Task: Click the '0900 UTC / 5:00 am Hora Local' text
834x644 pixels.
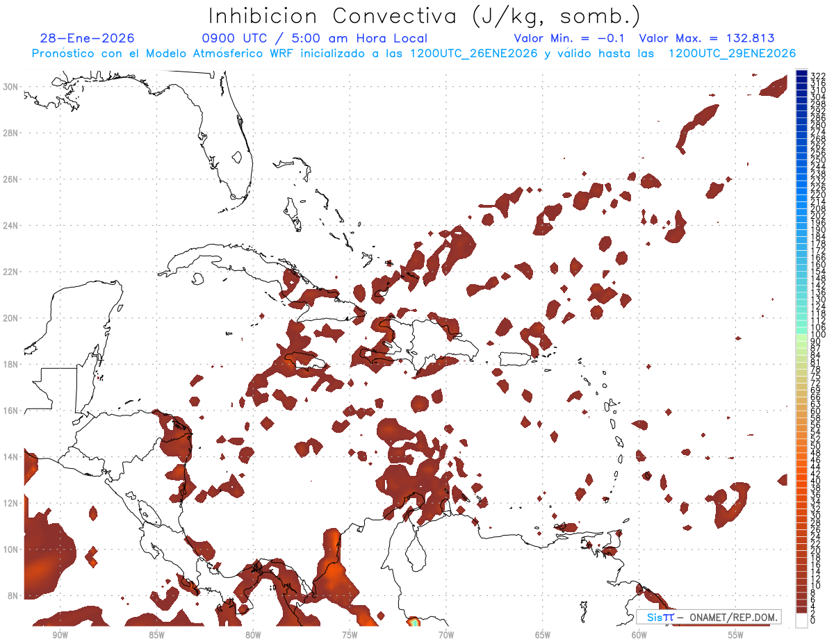Action: pyautogui.click(x=315, y=38)
